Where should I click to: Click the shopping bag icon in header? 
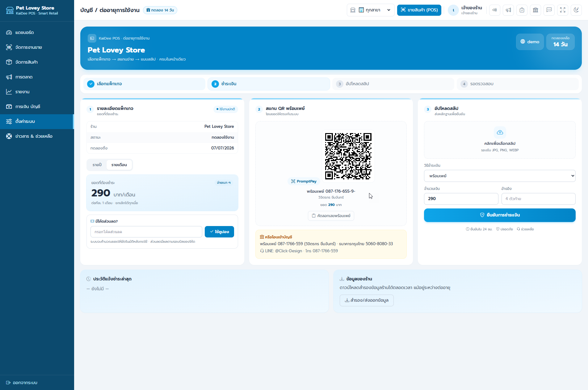(522, 10)
